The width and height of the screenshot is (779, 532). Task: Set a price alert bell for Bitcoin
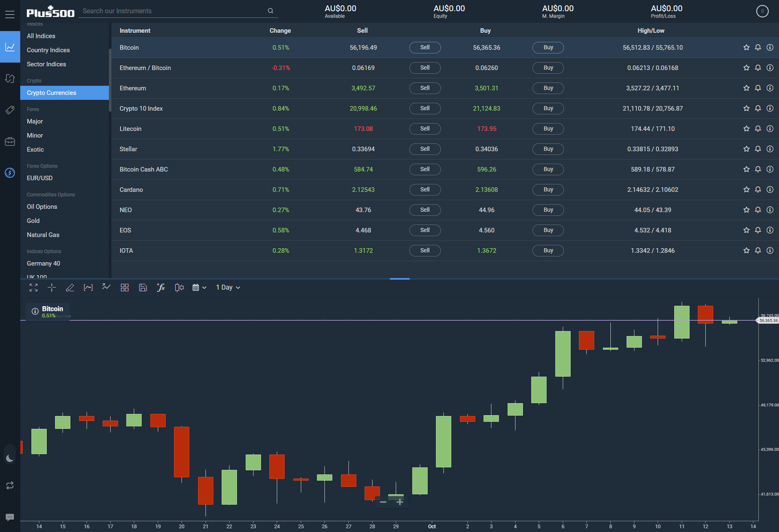758,48
